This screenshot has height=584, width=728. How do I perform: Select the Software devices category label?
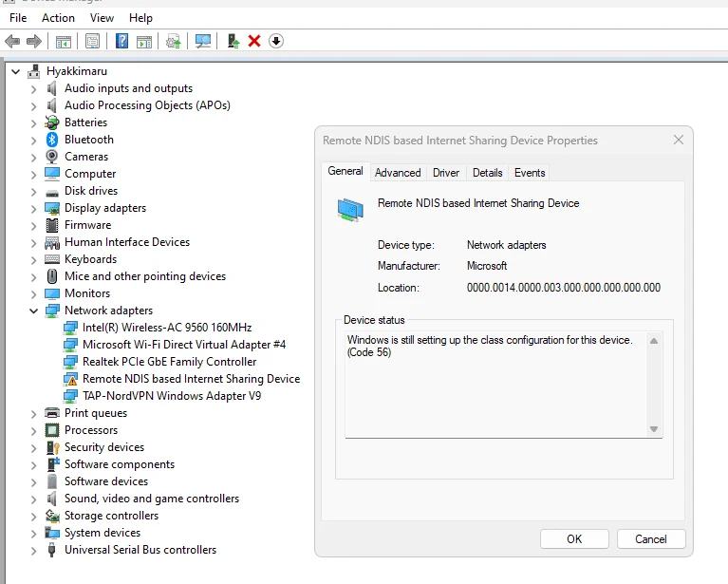point(106,481)
